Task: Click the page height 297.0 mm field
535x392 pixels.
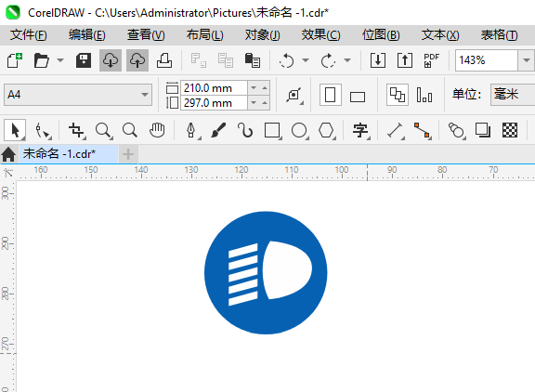Action: point(214,103)
